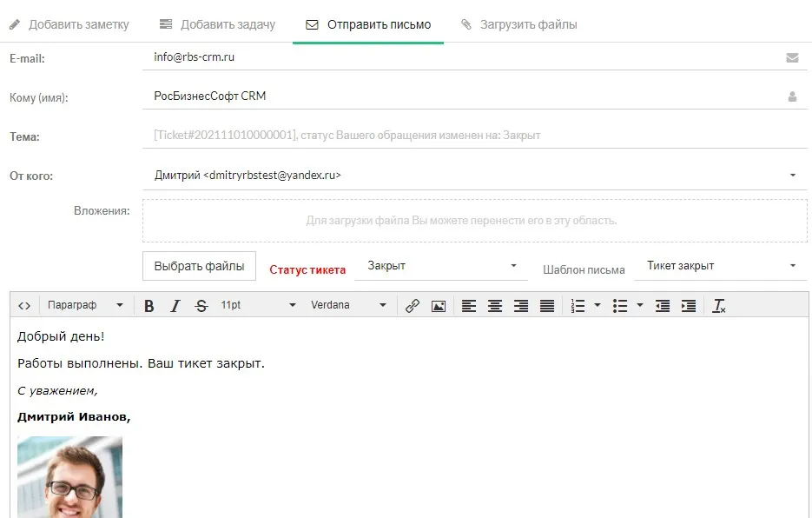The height and width of the screenshot is (518, 812).
Task: Toggle source code view in editor
Action: pyautogui.click(x=24, y=306)
